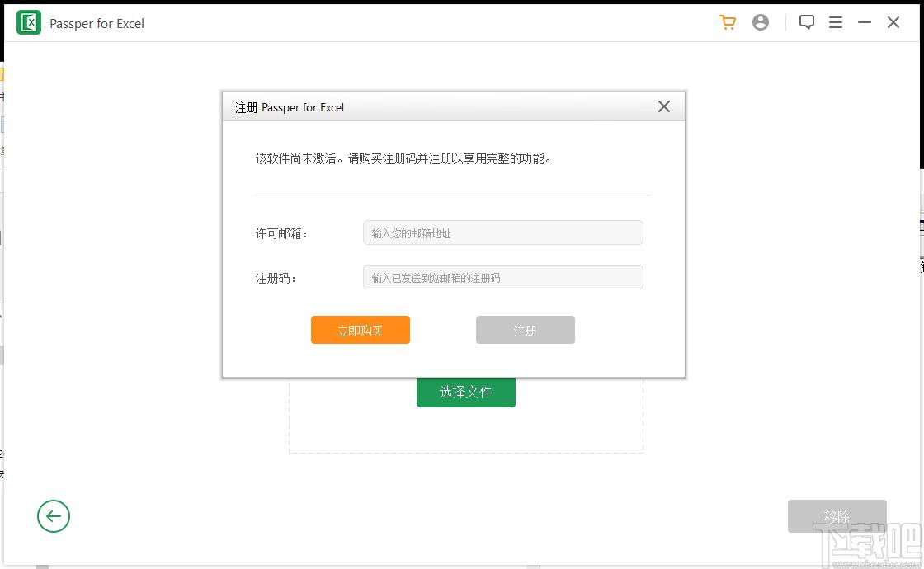The height and width of the screenshot is (569, 924).
Task: Click the dialog title 注册 Passper for Excel
Action: coord(289,107)
